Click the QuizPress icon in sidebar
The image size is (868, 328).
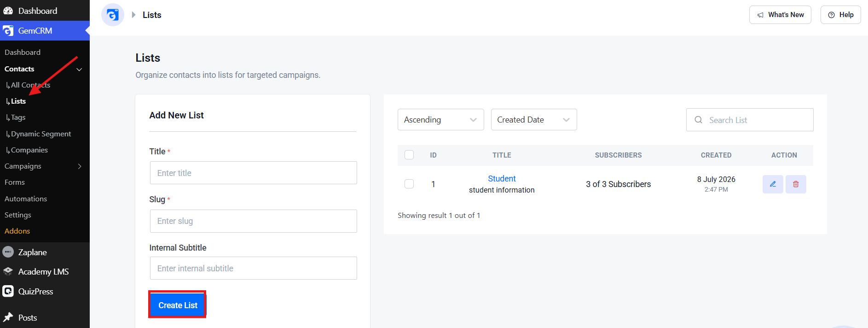[x=8, y=291]
